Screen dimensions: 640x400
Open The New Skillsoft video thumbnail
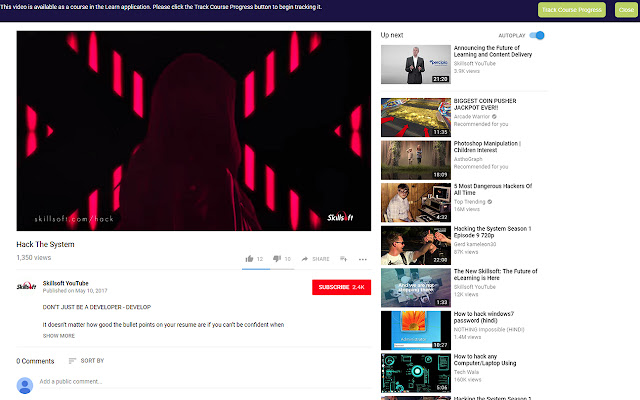tap(416, 288)
